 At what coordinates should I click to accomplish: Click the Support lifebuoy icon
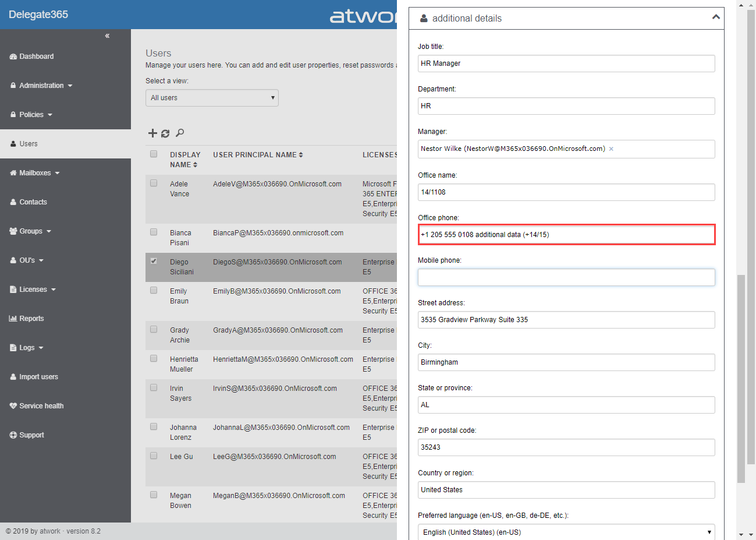click(x=13, y=435)
